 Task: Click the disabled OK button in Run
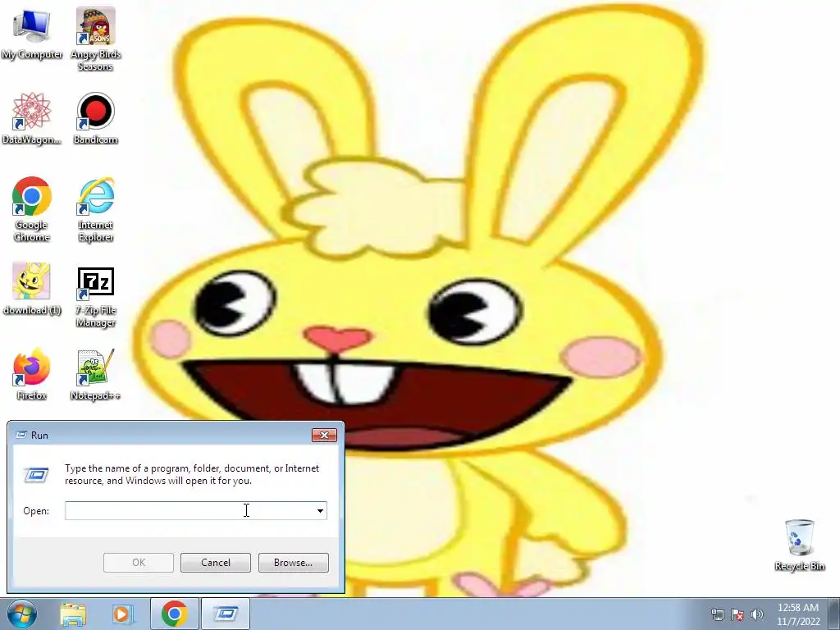coord(138,563)
